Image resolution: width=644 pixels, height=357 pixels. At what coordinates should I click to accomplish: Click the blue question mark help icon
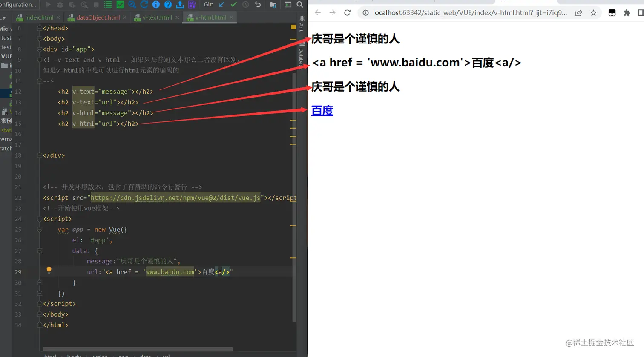pos(168,5)
